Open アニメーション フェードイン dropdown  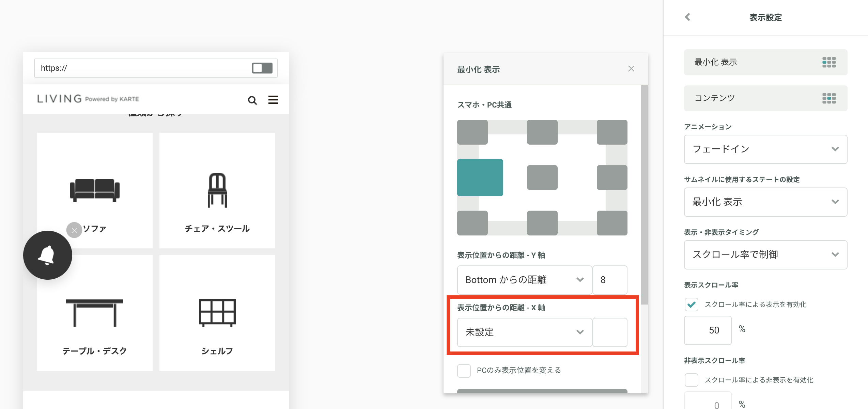[x=765, y=149]
